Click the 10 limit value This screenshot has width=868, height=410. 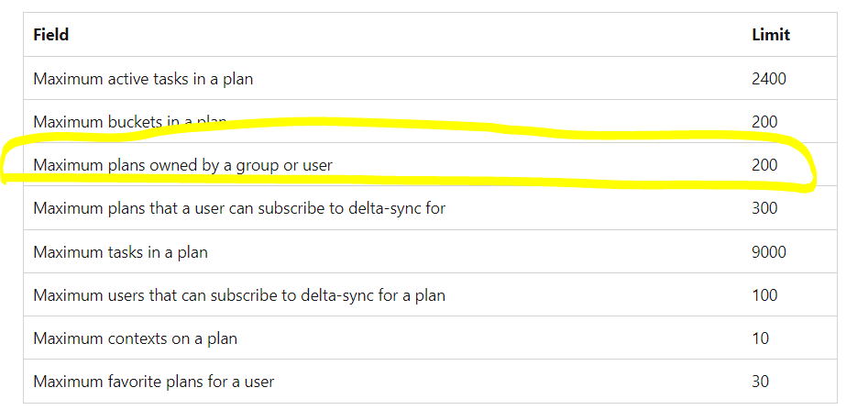760,338
